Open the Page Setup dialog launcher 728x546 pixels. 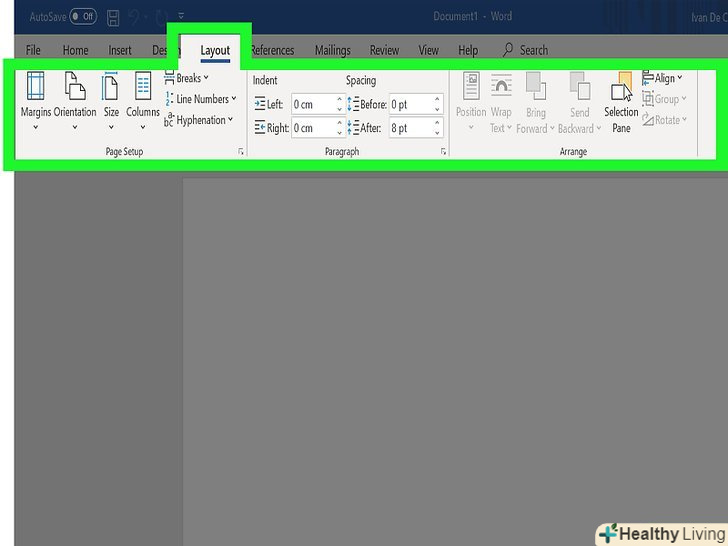[x=240, y=151]
